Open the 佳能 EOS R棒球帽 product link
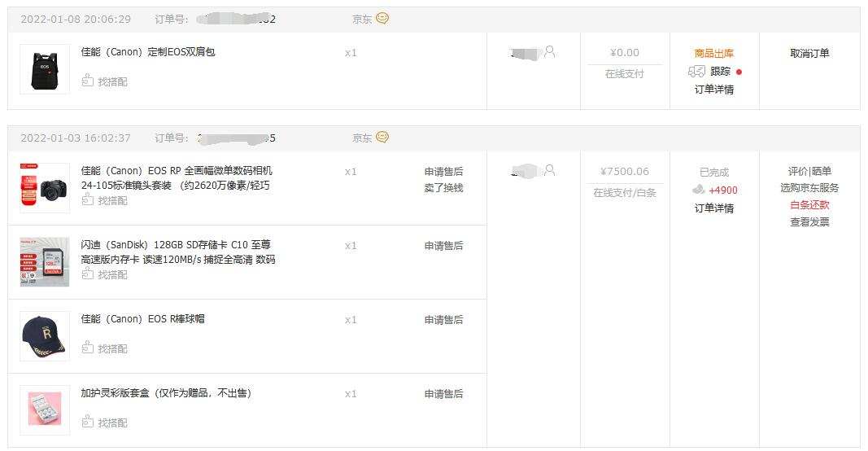This screenshot has width=868, height=451. tap(143, 319)
